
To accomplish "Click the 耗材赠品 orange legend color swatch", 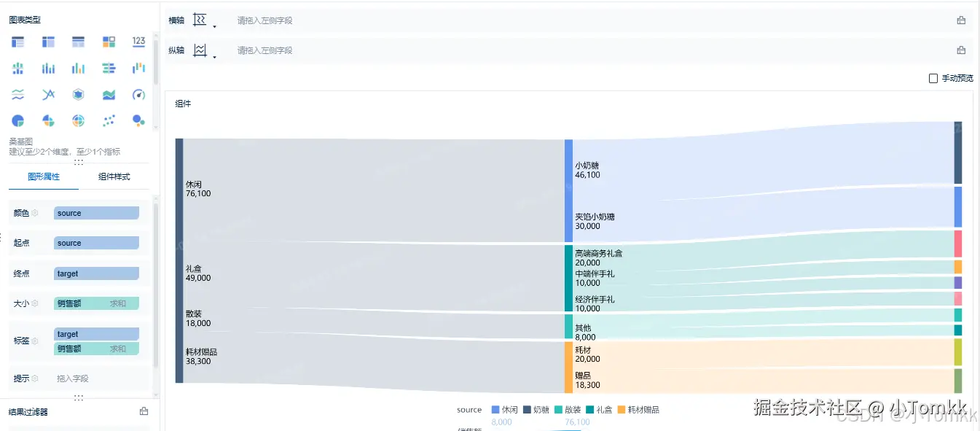I will (621, 410).
